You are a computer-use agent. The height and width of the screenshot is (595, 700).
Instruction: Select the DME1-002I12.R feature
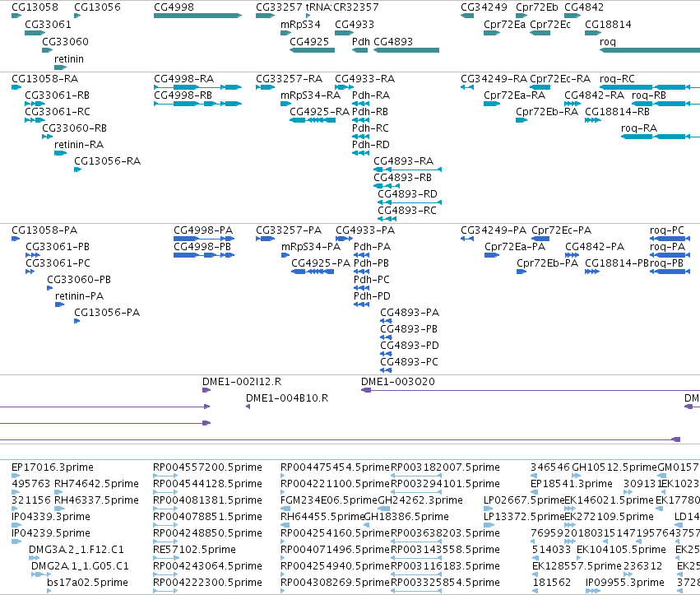206,390
